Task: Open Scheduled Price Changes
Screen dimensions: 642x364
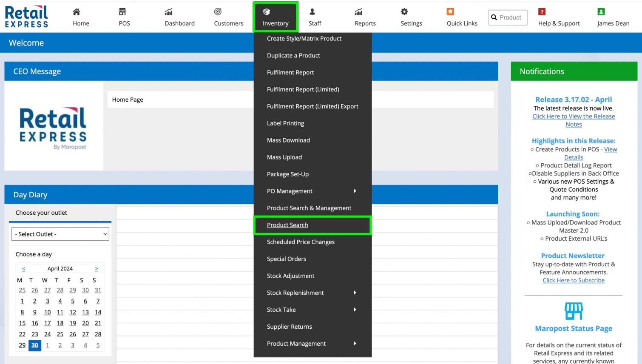Action: point(301,242)
